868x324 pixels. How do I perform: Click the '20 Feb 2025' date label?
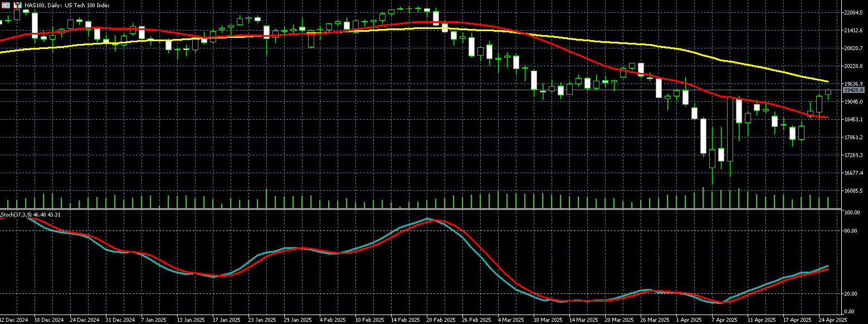441,321
